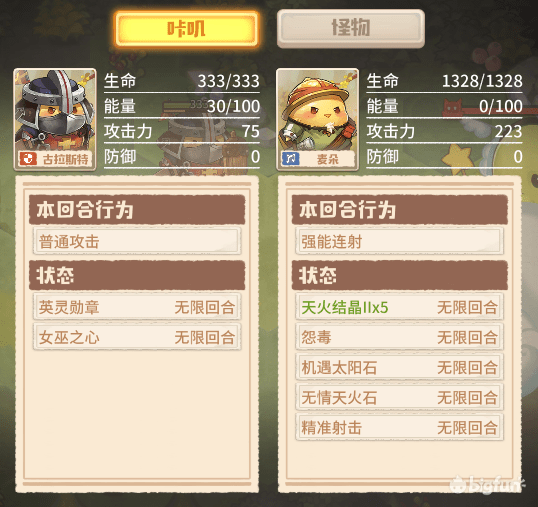View the 无情天火石 status entry
The height and width of the screenshot is (507, 538).
coord(399,397)
